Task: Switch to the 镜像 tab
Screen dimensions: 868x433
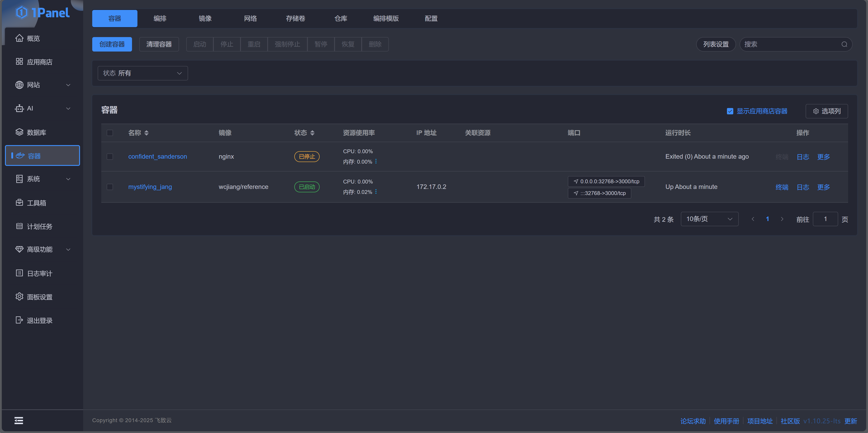Action: (205, 19)
